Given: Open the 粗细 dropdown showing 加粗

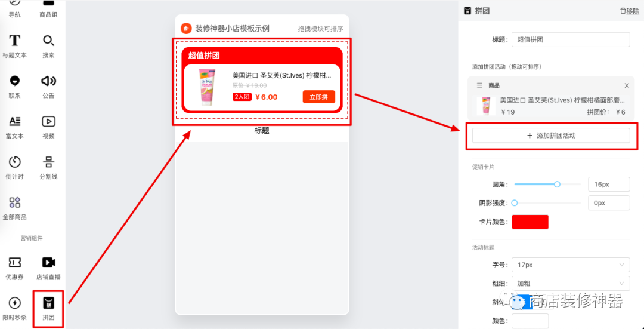Looking at the screenshot, I should 571,284.
